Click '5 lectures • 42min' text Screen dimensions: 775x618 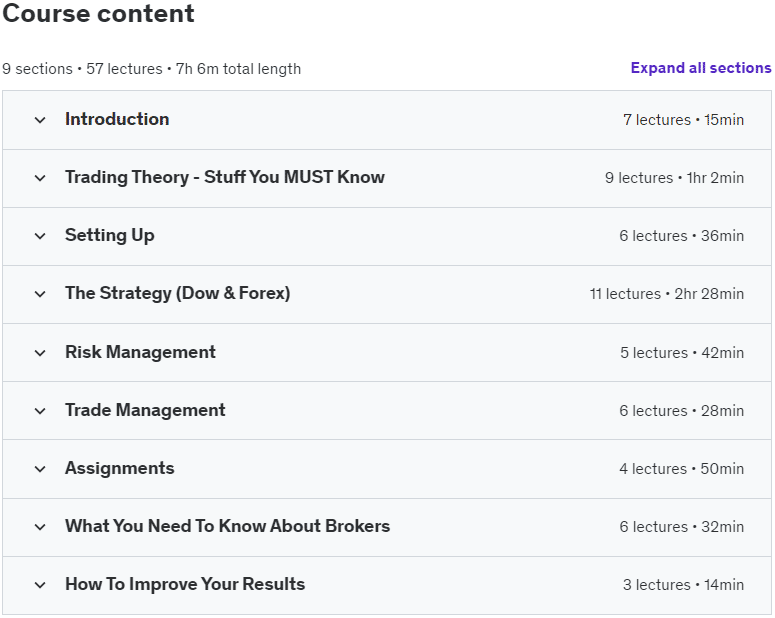682,353
